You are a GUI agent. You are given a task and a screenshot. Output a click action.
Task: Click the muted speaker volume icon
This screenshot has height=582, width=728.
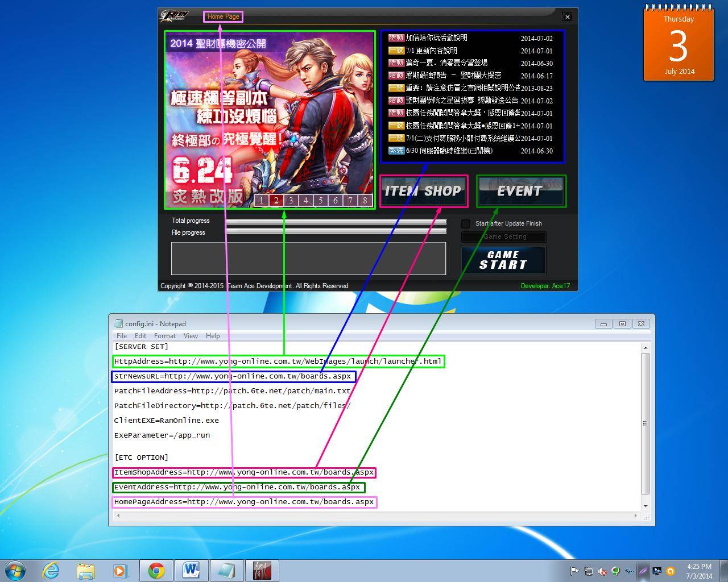click(602, 571)
